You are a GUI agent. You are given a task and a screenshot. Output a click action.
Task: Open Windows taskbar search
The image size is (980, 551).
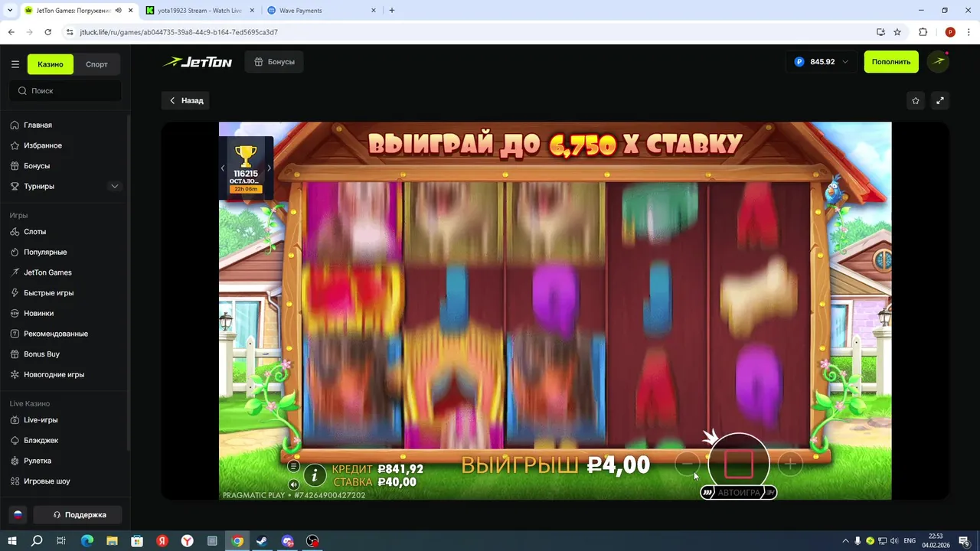tap(36, 541)
